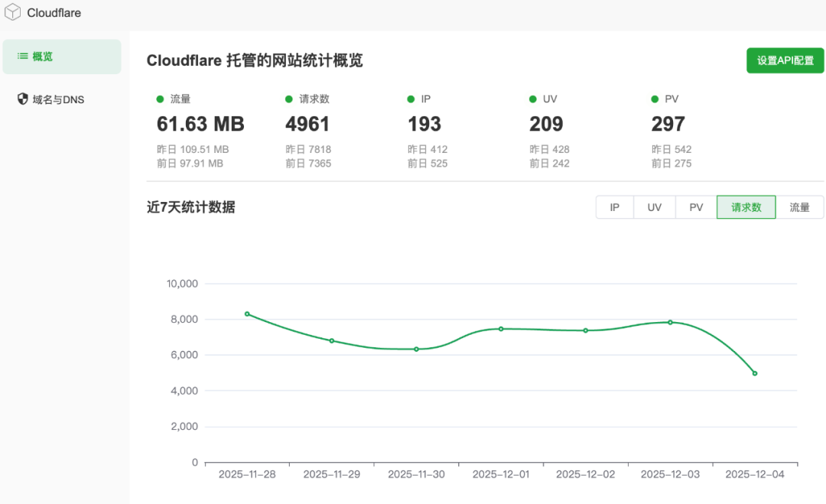This screenshot has height=504, width=826.
Task: Switch chart to the IP tab
Action: pyautogui.click(x=614, y=207)
